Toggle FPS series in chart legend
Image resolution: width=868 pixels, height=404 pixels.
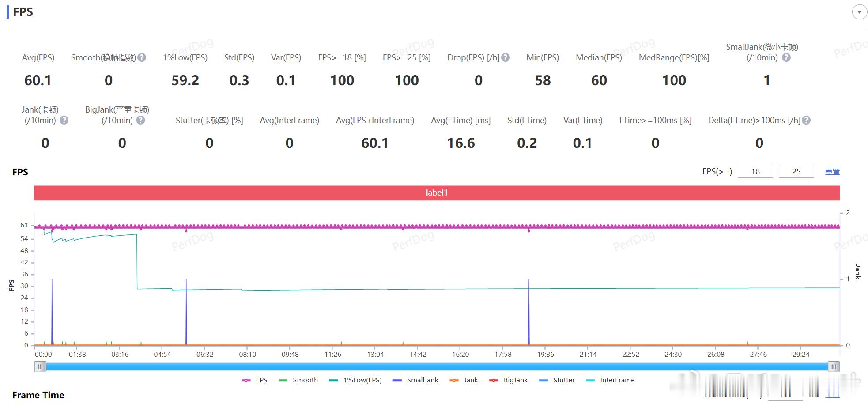tap(255, 380)
